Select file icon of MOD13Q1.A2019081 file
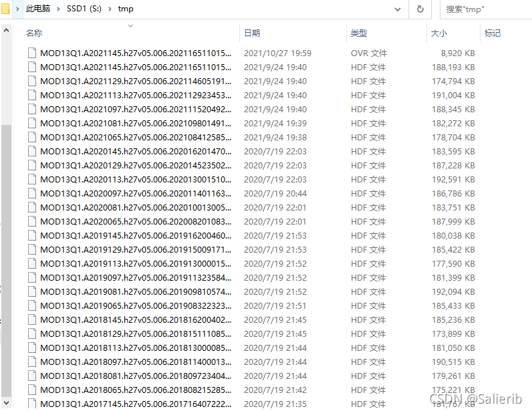The image size is (532, 411). pyautogui.click(x=32, y=291)
